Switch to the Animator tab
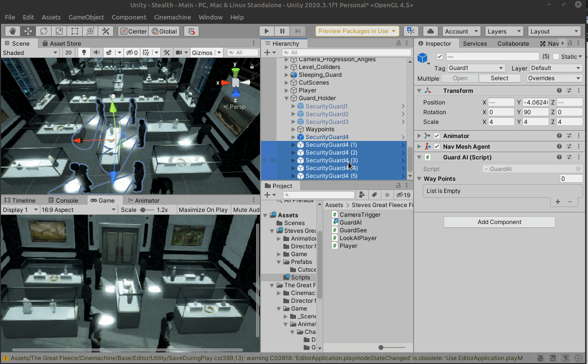The width and height of the screenshot is (588, 364). (x=143, y=200)
